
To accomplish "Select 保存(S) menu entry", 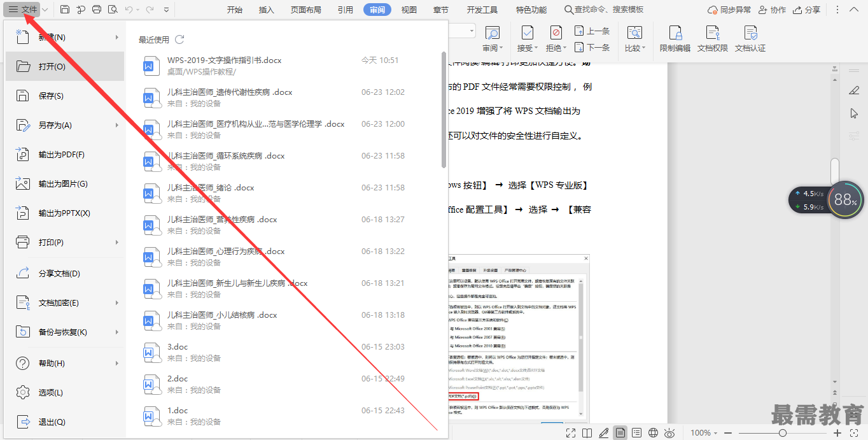I will click(x=64, y=96).
